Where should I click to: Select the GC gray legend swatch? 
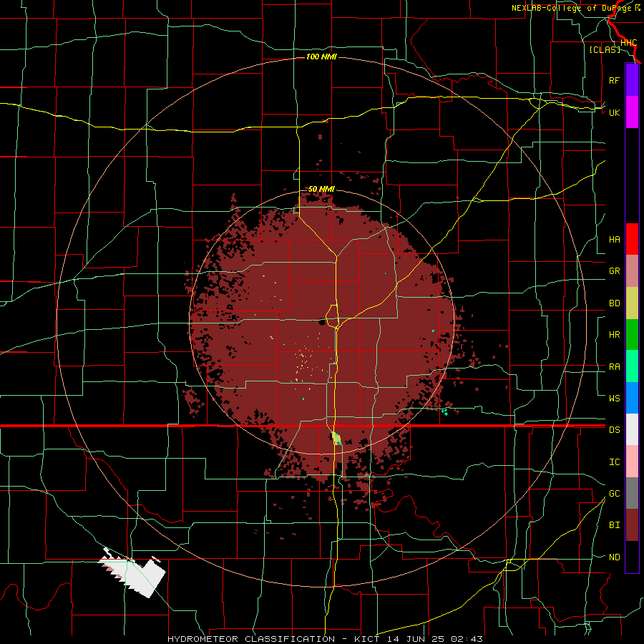coord(632,493)
